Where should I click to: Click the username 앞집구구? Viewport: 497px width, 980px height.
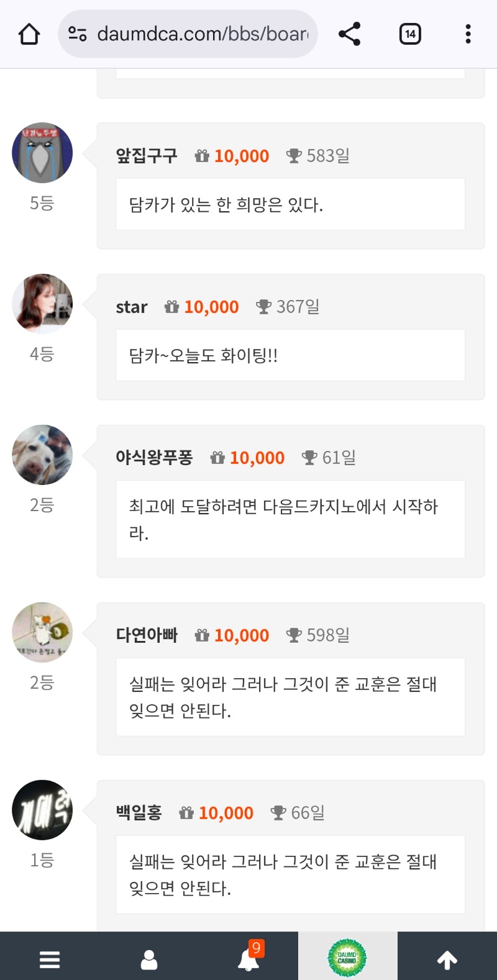[147, 156]
